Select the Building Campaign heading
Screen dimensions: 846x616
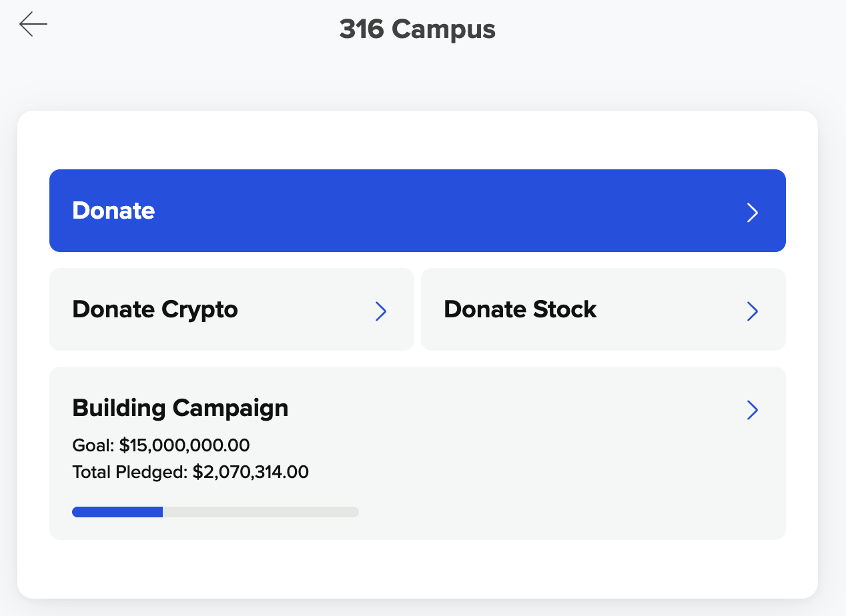click(180, 407)
